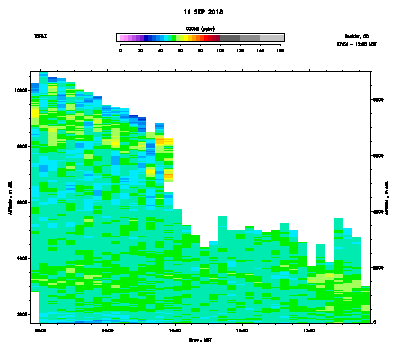Click the Boulder, CO location label
Screen dimensions: 400x360
point(357,36)
